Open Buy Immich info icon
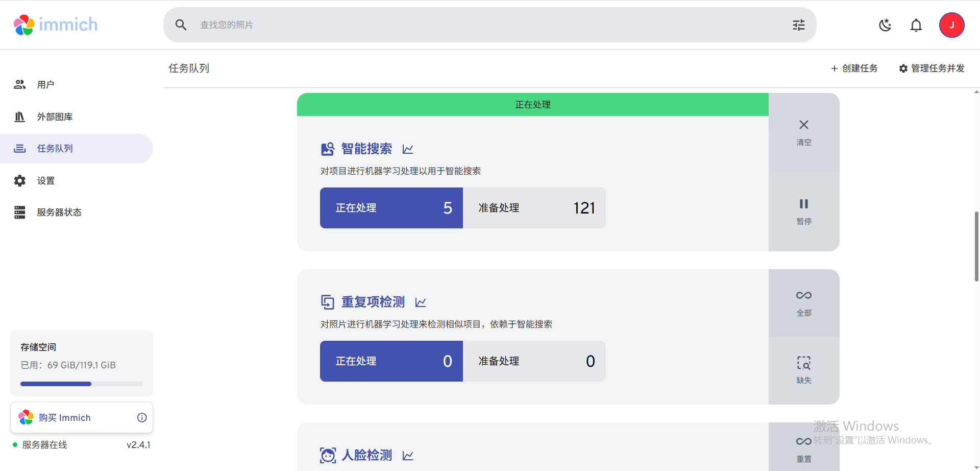 coord(142,418)
